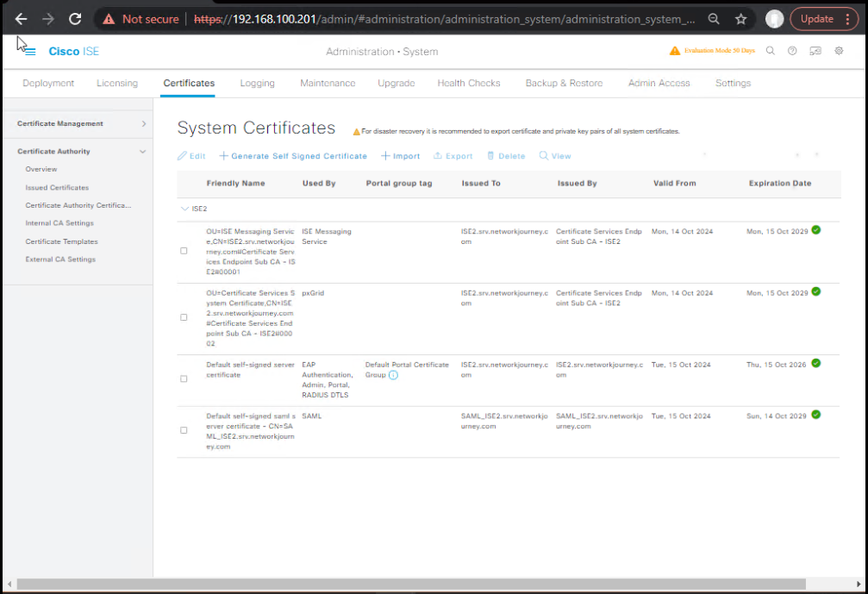868x594 pixels.
Task: Click the horizontal scrollbar at bottom
Action: click(411, 584)
